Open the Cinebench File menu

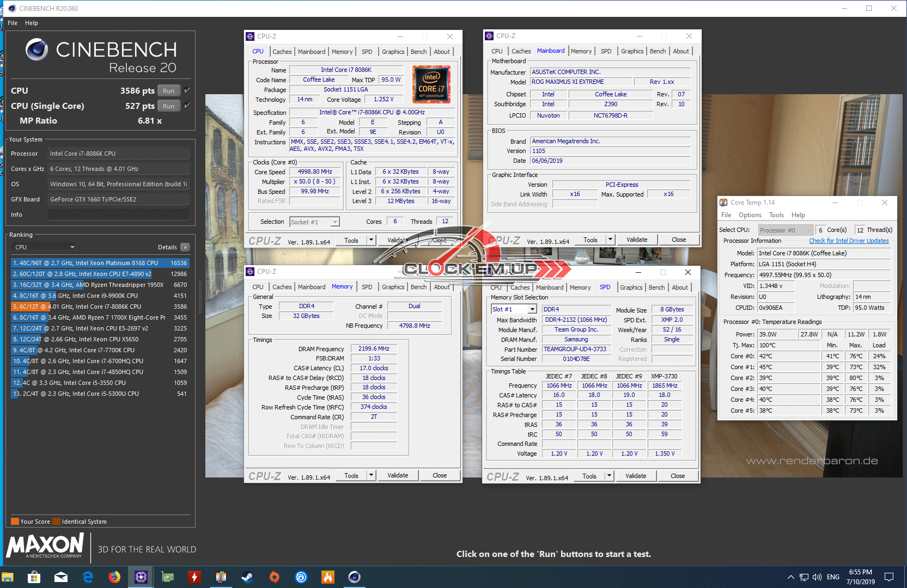(x=13, y=23)
